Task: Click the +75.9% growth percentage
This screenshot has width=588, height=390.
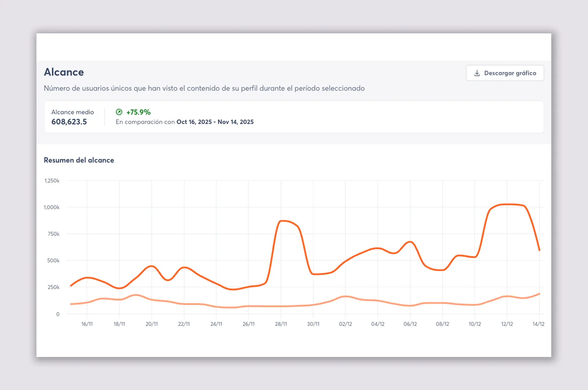Action: (x=138, y=112)
